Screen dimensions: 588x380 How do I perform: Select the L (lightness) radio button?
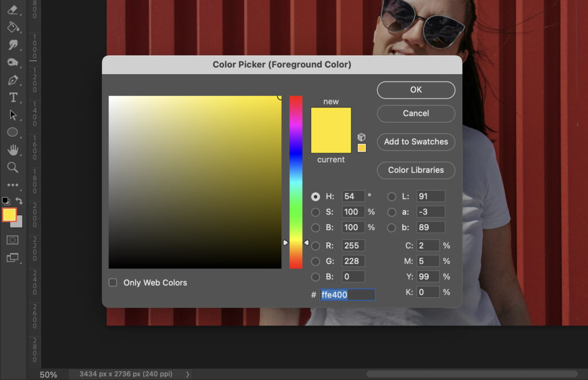pos(392,196)
